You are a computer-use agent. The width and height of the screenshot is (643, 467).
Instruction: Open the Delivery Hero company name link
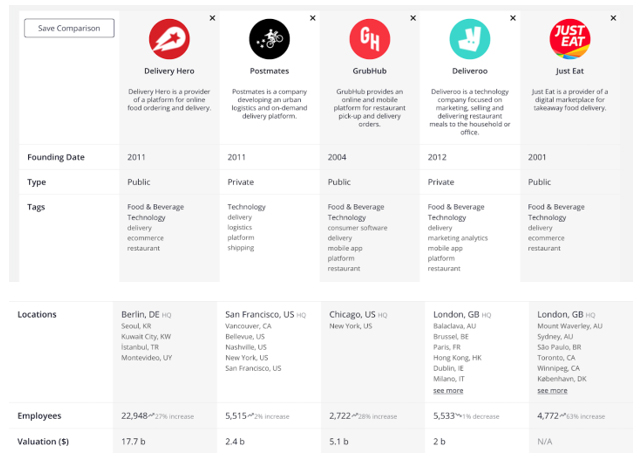[169, 72]
